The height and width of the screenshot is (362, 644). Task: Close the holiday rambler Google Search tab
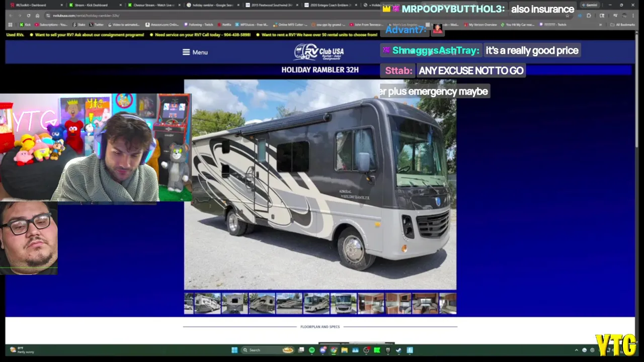[x=238, y=5]
